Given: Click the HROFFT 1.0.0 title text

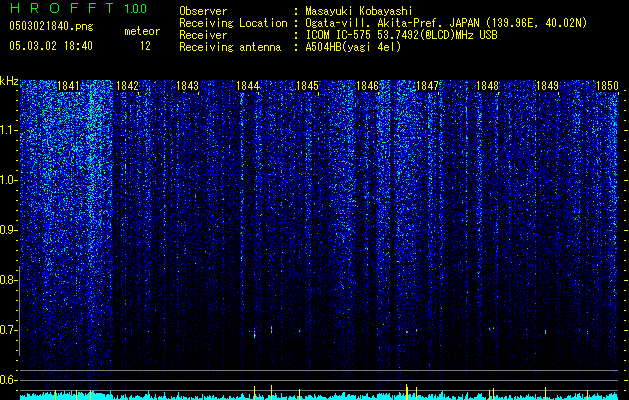Looking at the screenshot, I should [78, 8].
